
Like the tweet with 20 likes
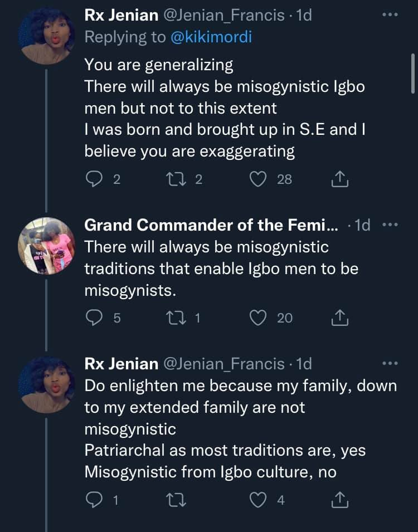259,318
